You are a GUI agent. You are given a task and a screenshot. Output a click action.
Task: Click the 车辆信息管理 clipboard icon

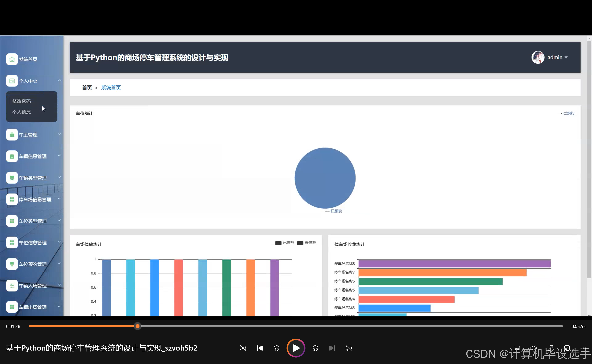[12, 156]
